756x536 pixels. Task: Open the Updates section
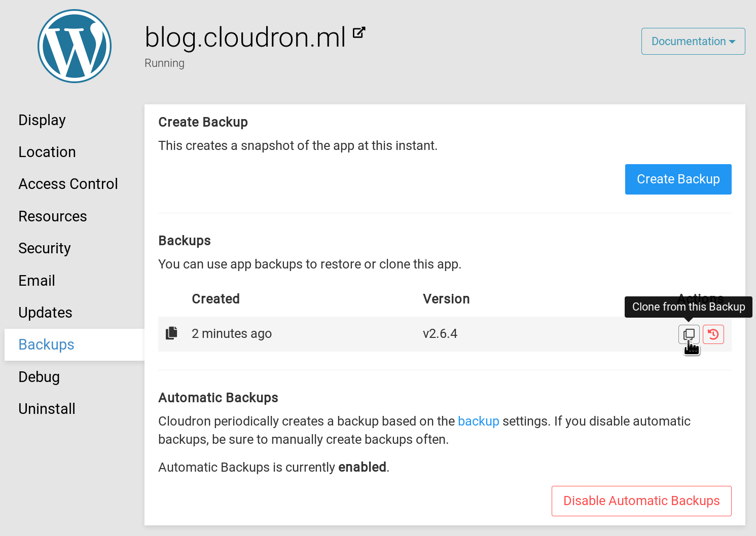[45, 313]
